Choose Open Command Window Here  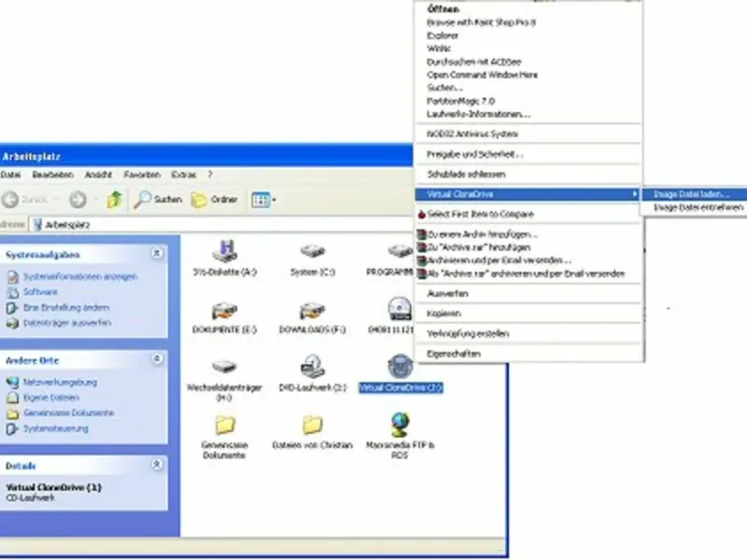[x=528, y=75]
